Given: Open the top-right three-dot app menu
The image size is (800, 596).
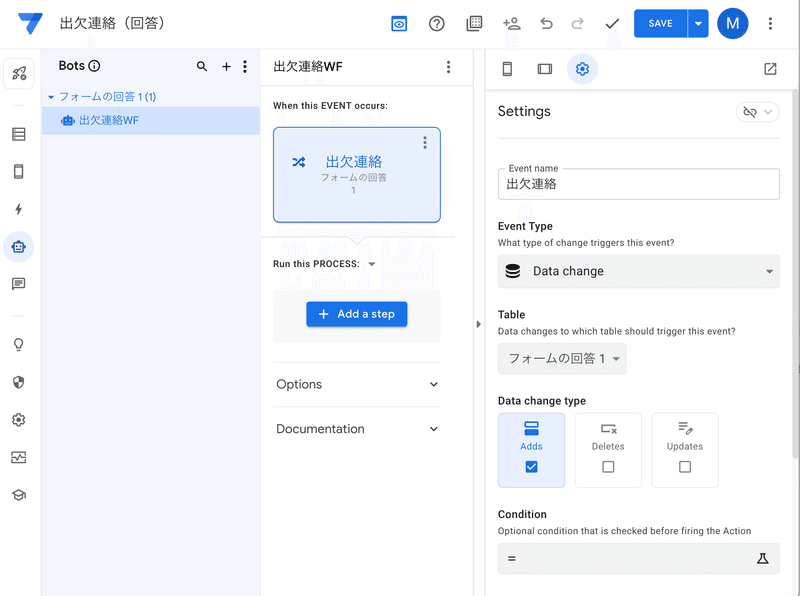Looking at the screenshot, I should click(x=770, y=23).
